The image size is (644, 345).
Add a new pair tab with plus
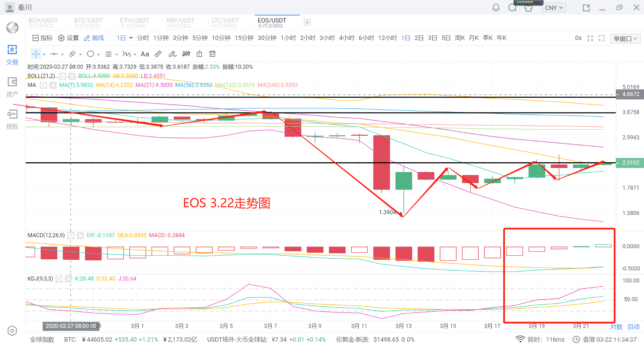(307, 23)
